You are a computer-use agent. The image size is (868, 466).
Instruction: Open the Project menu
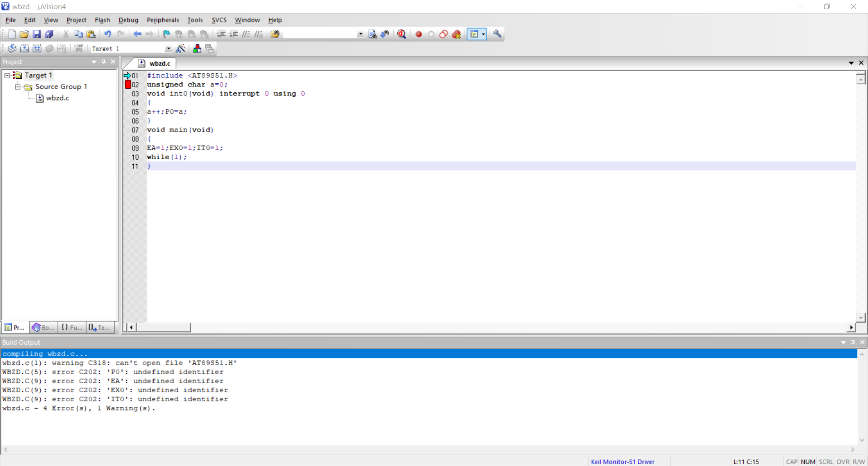coord(76,20)
